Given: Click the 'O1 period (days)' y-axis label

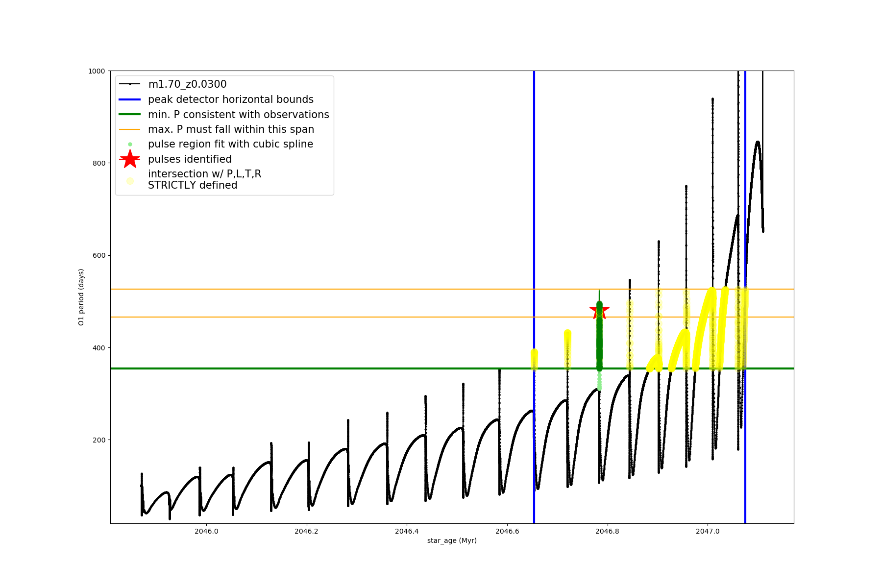Looking at the screenshot, I should [81, 297].
